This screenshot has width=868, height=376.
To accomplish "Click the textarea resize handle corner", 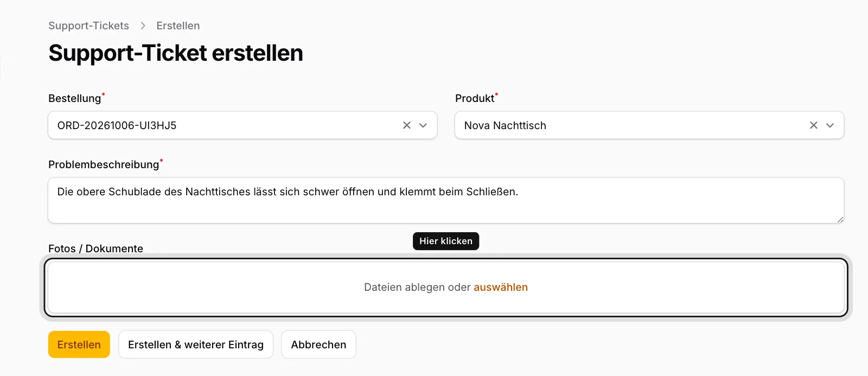I will [x=840, y=219].
